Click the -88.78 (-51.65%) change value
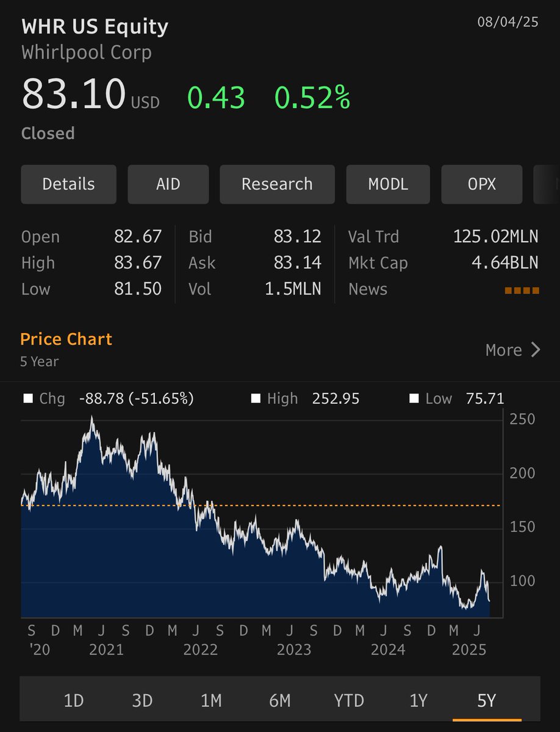Viewport: 560px width, 732px height. click(137, 399)
